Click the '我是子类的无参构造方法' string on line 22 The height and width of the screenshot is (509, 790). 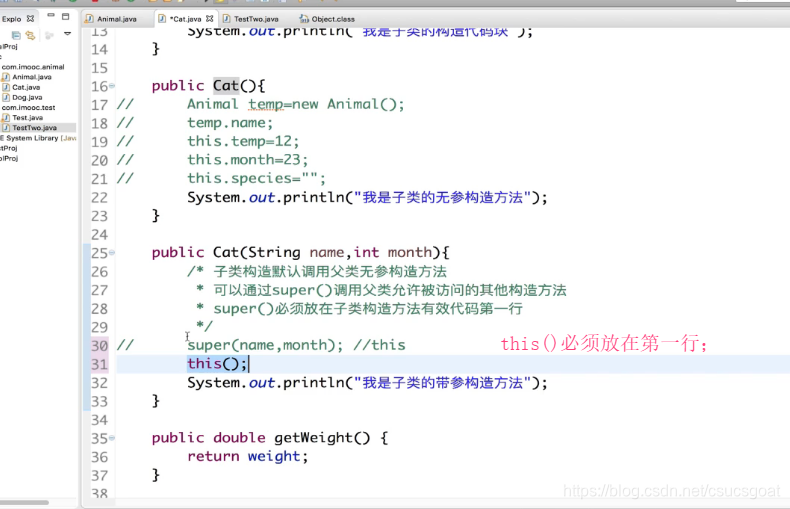coord(442,198)
